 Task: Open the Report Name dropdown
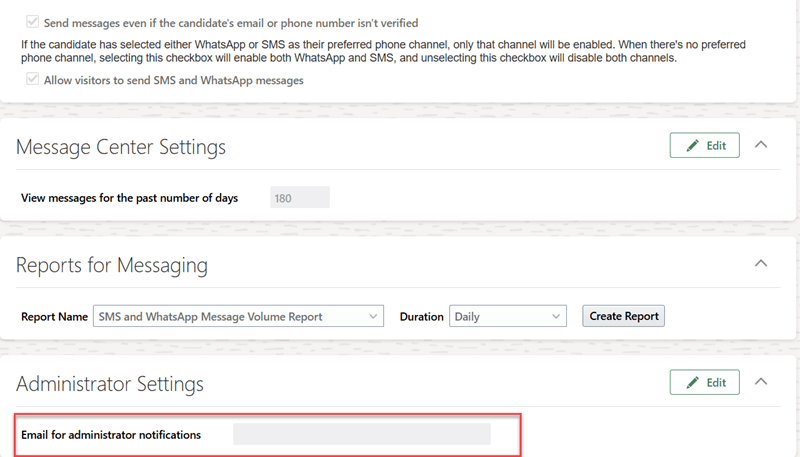(x=238, y=316)
